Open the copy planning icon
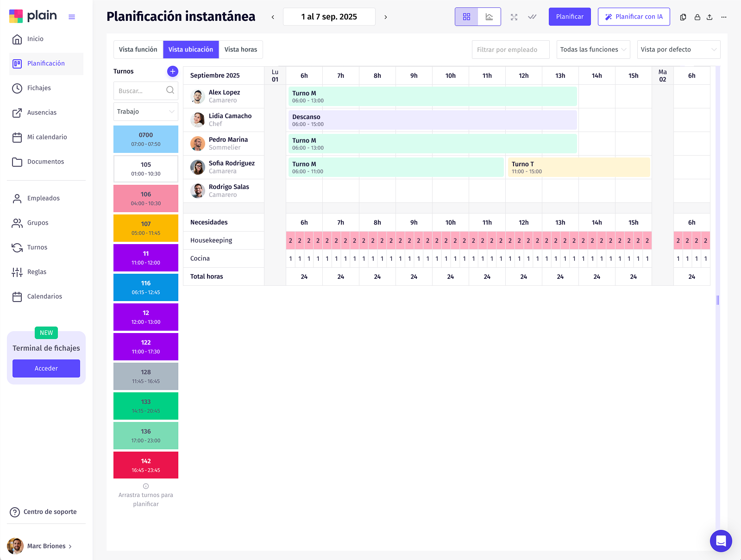The height and width of the screenshot is (560, 741). tap(683, 17)
